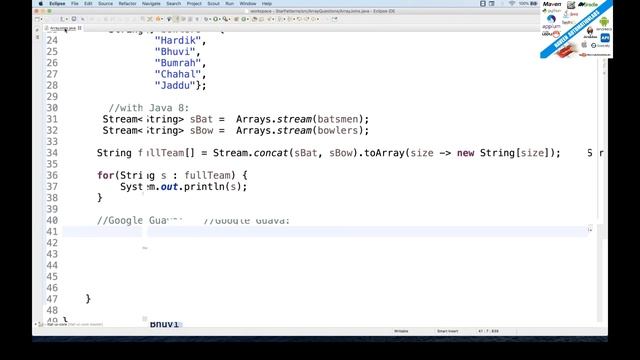Click the sBat variable on line 31
Viewport: 640px width, 360px height.
coord(201,119)
